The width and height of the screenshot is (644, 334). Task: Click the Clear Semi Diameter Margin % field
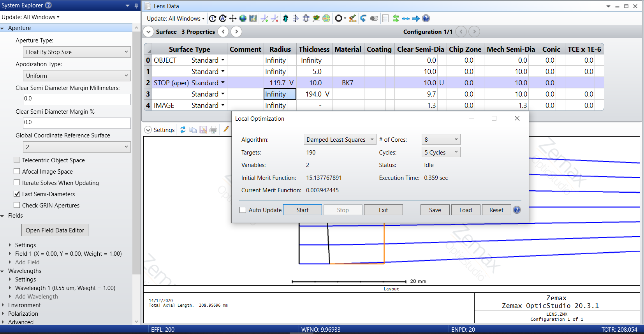(x=77, y=123)
